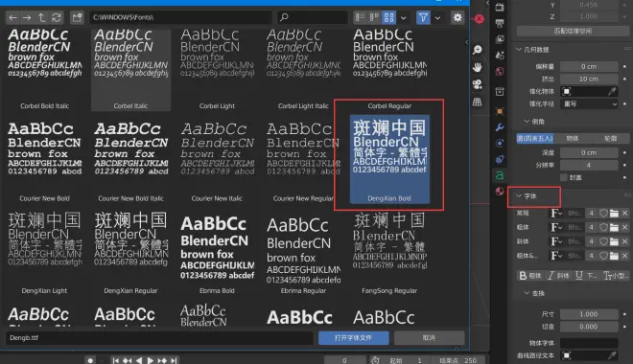Play animation in reverse
This screenshot has height=364, width=633.
point(138,360)
